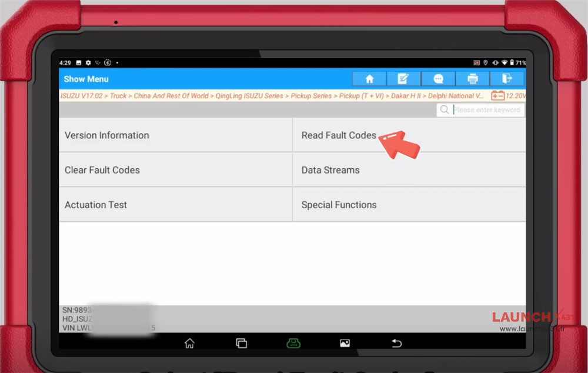
Task: Click the settings gear in the status bar
Action: pos(88,63)
